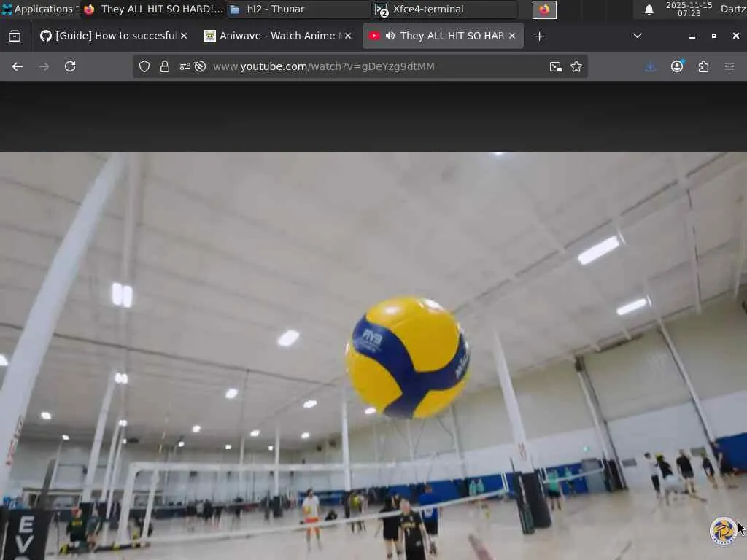Go back to the previous page

pyautogui.click(x=18, y=66)
